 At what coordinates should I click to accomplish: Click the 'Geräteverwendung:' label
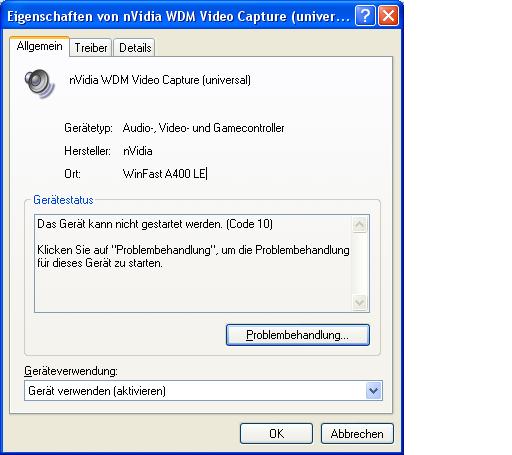[x=71, y=371]
